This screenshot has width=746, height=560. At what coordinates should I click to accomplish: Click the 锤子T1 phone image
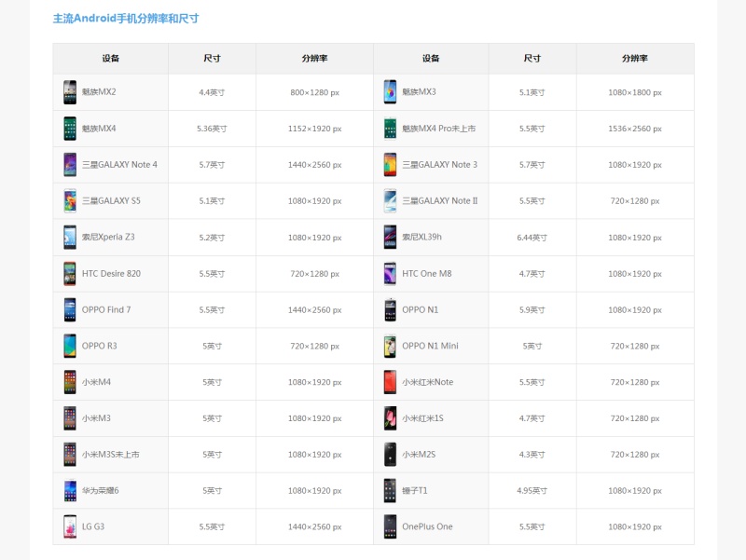(390, 491)
